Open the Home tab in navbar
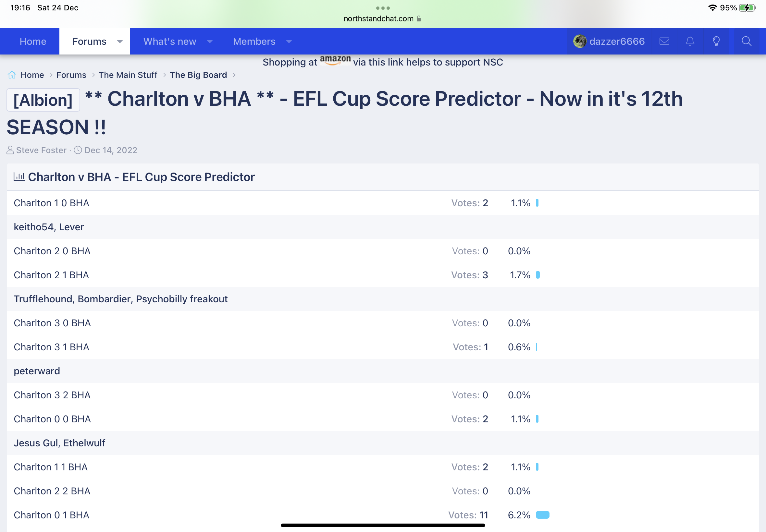 pos(33,41)
